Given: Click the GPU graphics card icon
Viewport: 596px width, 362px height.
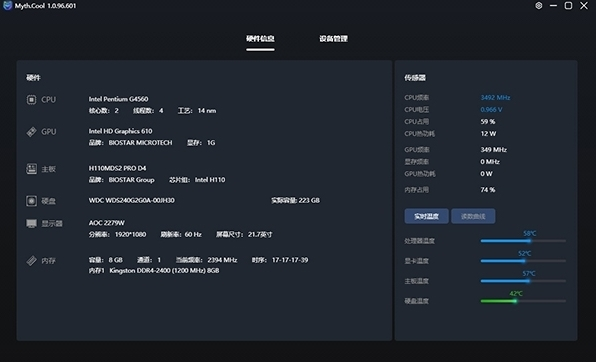Looking at the screenshot, I should (x=31, y=132).
